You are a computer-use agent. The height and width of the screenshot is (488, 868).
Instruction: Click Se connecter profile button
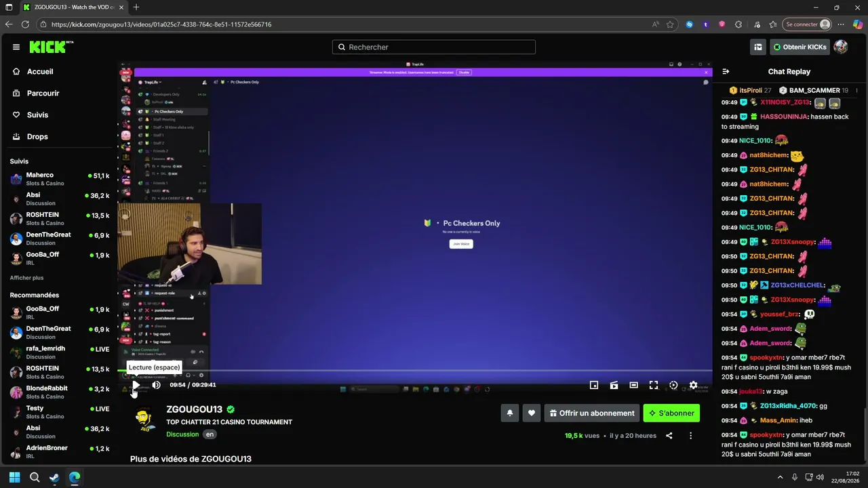808,24
